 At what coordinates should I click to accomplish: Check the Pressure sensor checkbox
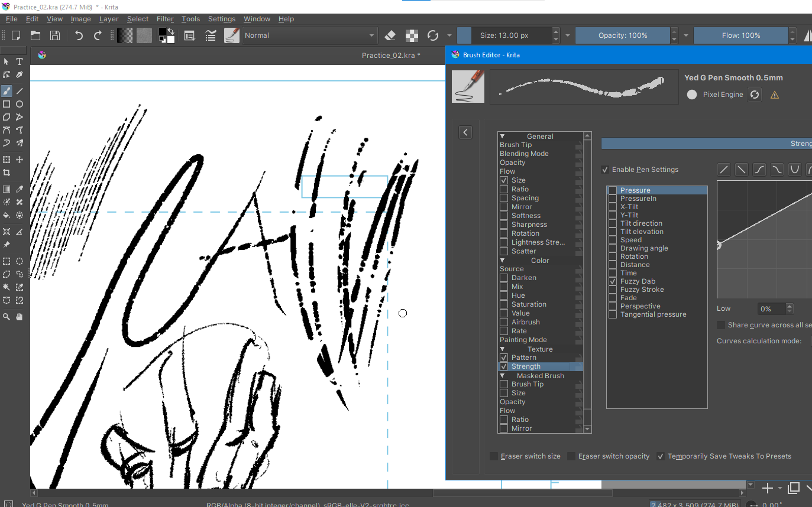click(x=613, y=190)
